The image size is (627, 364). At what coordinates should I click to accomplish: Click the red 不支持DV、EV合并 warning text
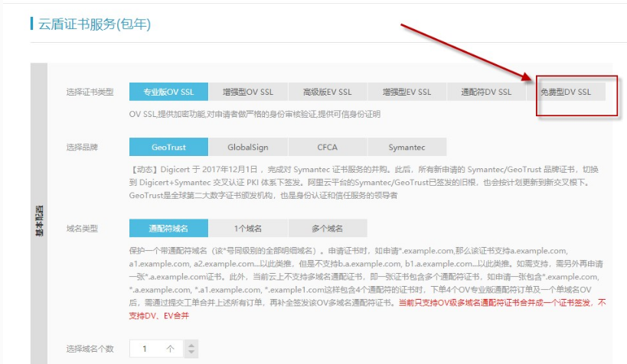coord(367,309)
